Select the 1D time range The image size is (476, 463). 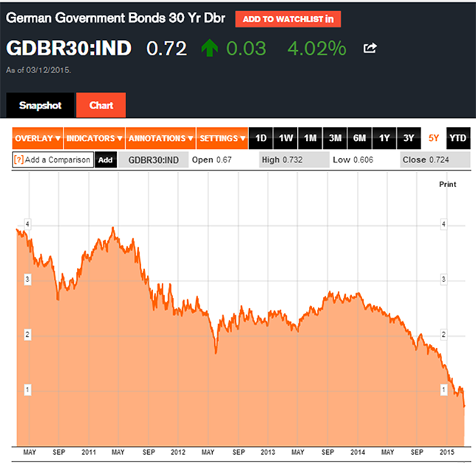(x=261, y=138)
